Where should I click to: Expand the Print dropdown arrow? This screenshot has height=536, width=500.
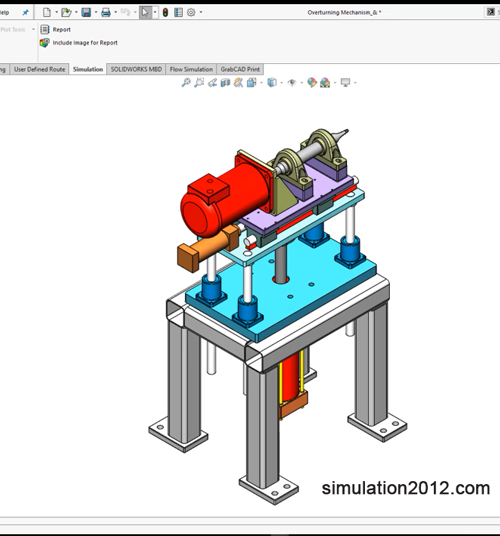point(116,13)
